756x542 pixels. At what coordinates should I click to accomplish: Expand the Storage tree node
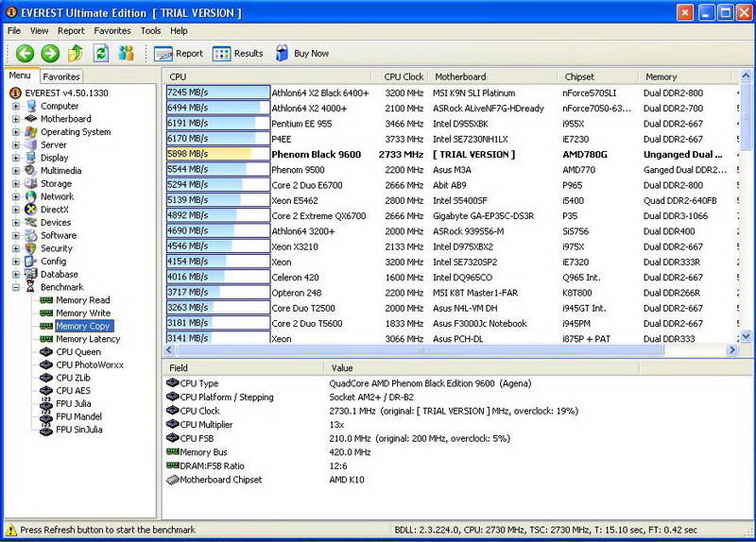click(16, 184)
